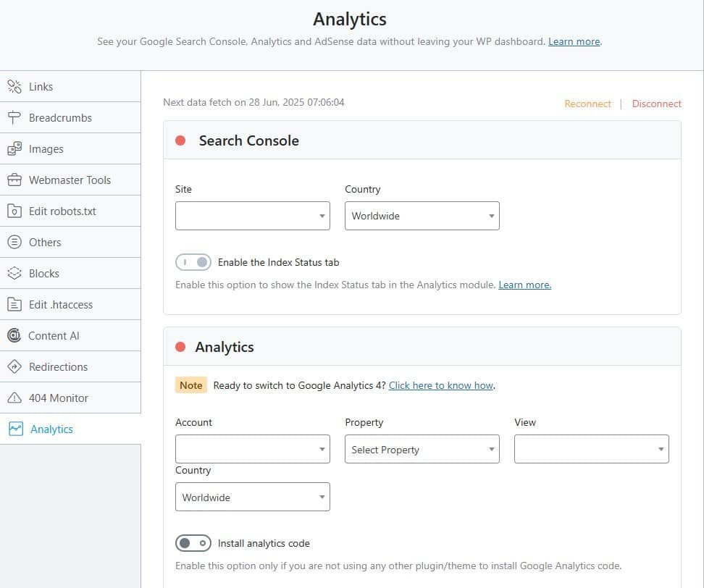704x588 pixels.
Task: Click the Search Console section heading
Action: pos(248,140)
